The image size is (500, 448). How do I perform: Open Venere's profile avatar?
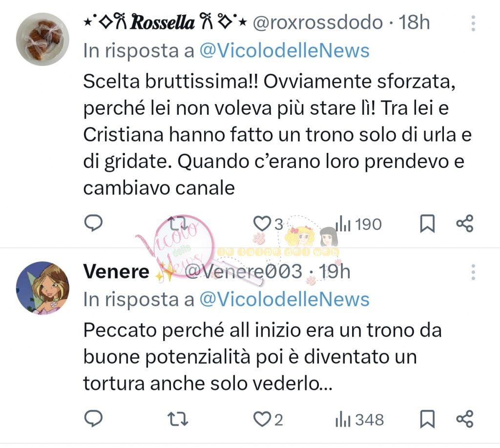point(42,288)
